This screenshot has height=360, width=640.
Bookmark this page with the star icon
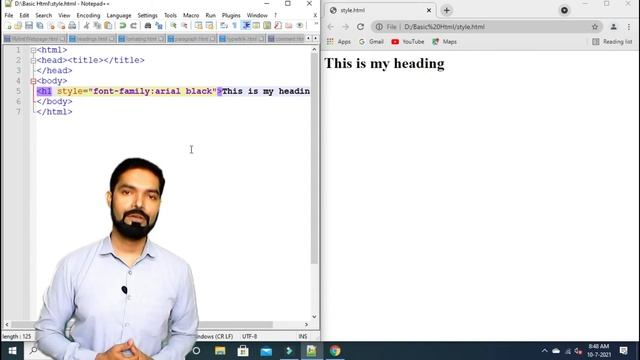[x=595, y=27]
